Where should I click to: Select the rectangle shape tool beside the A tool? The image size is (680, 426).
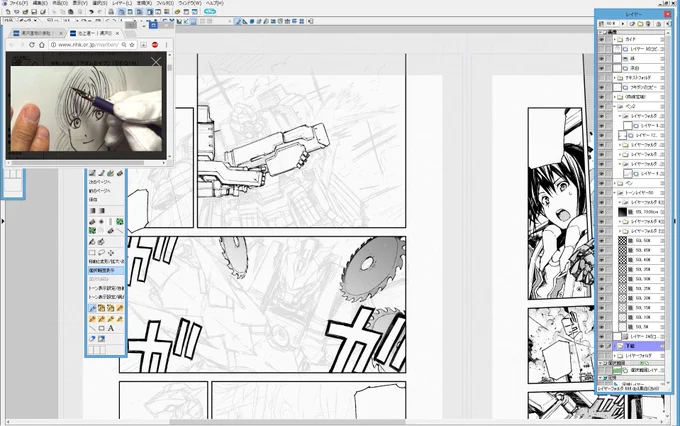pyautogui.click(x=101, y=328)
